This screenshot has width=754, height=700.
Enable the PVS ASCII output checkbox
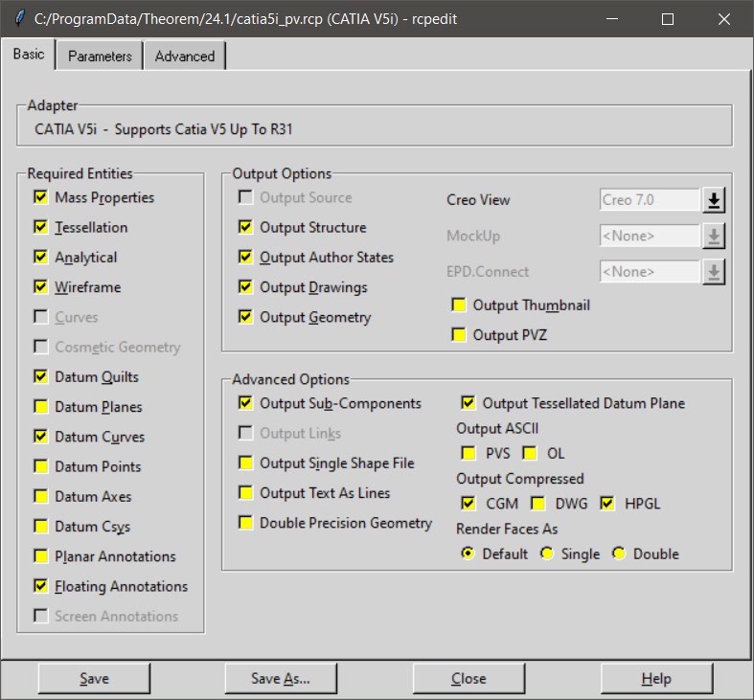coord(468,453)
